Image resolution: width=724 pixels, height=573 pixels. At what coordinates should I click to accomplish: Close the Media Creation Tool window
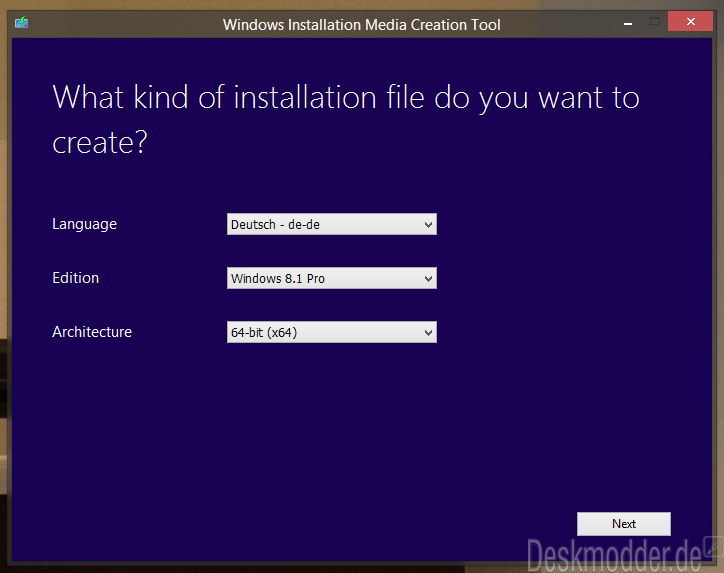pos(690,21)
